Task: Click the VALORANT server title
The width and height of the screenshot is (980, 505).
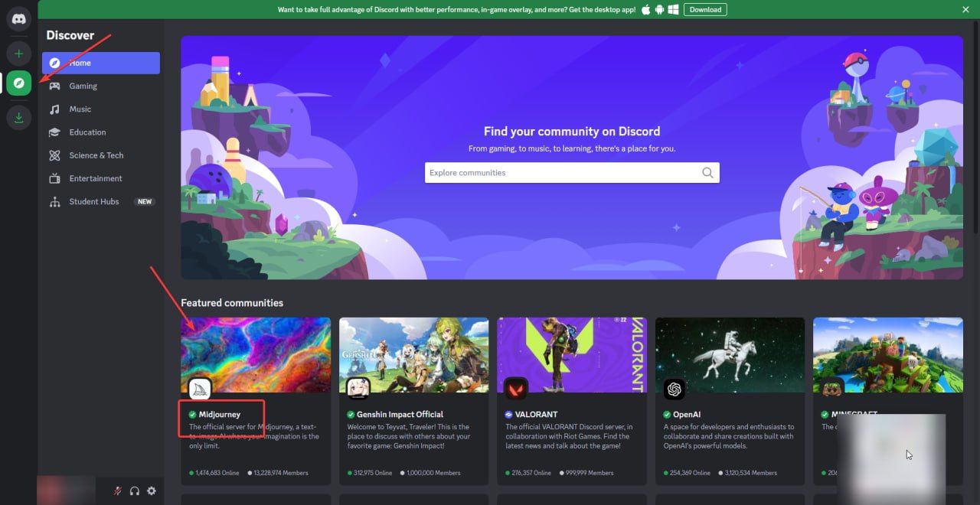Action: pos(536,414)
